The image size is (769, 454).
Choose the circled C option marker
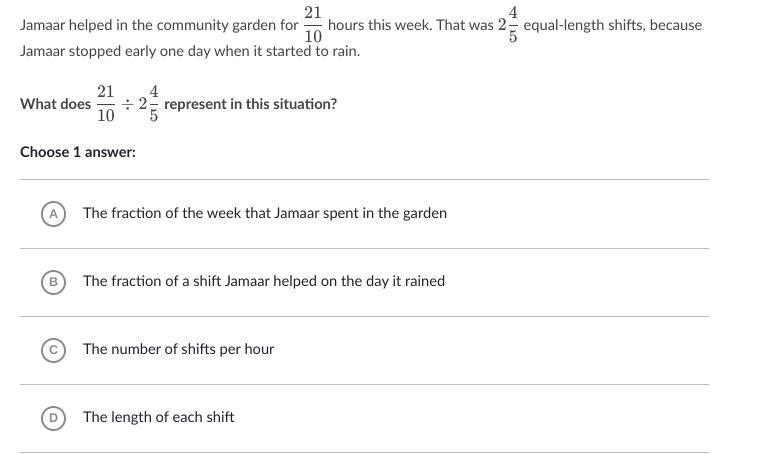tap(53, 350)
